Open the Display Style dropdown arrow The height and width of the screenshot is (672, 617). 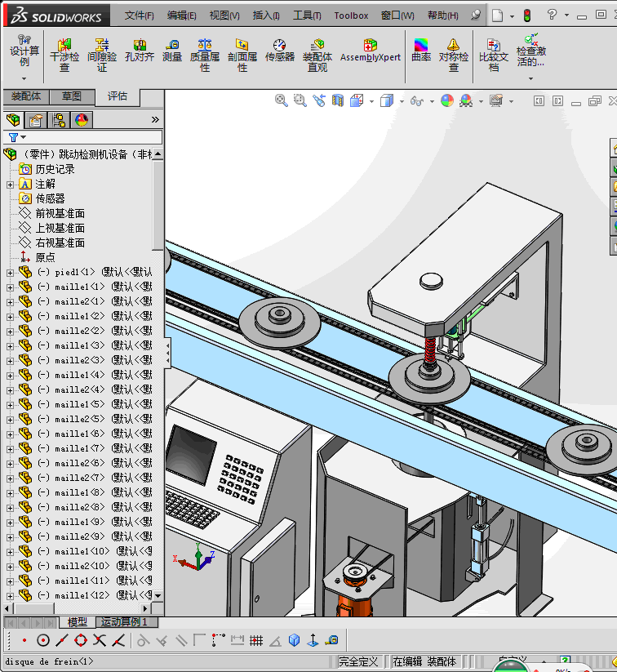pos(402,101)
